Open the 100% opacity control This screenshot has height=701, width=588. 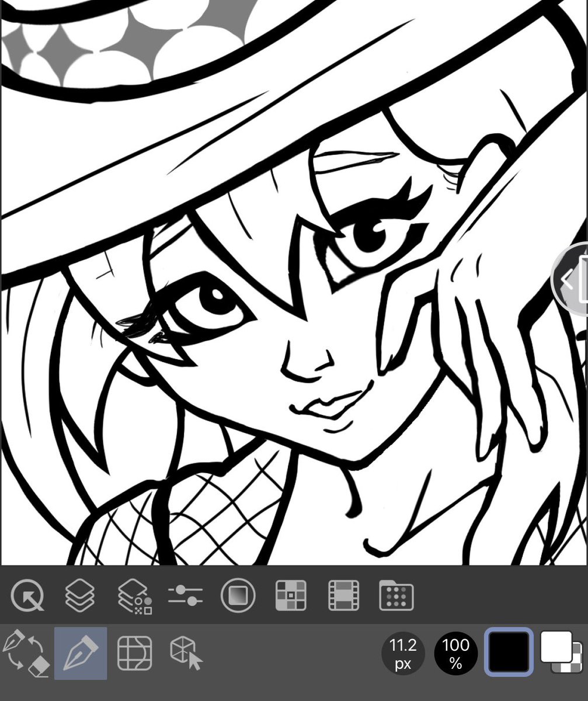point(456,653)
